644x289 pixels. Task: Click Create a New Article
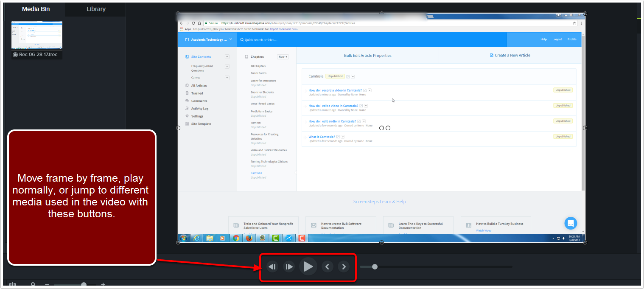point(510,56)
